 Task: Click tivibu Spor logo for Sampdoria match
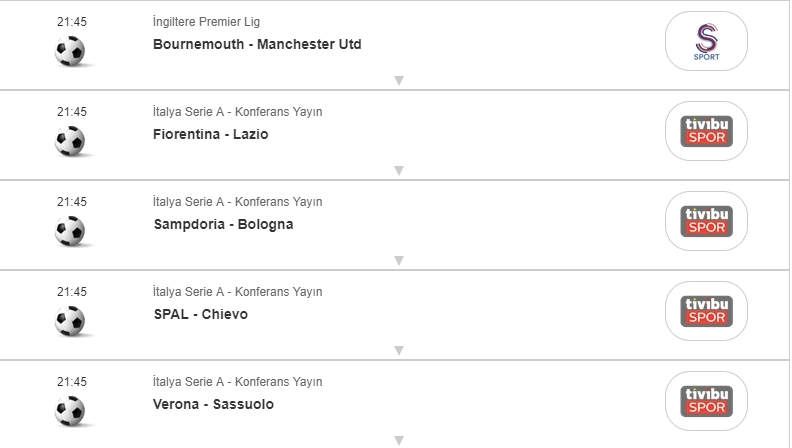(706, 221)
